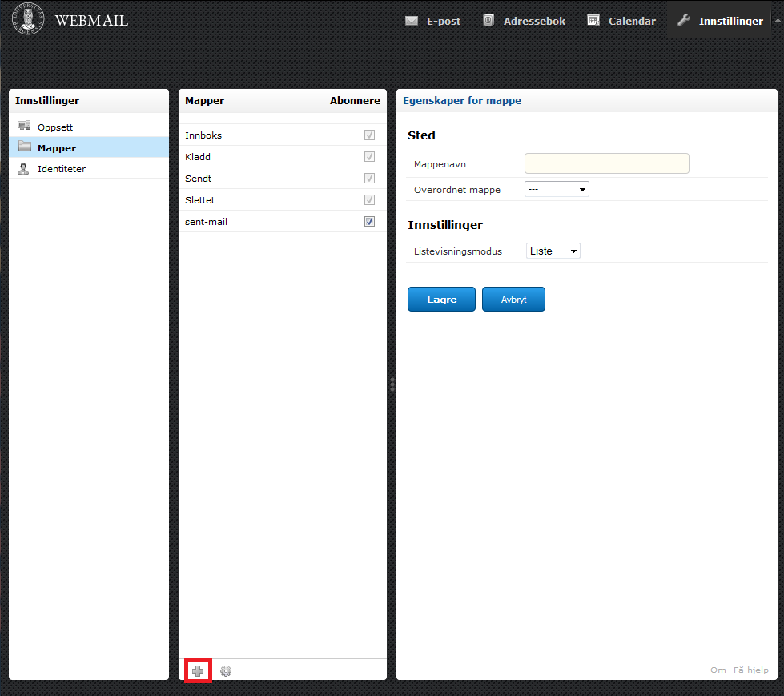Open the Calendar tab
This screenshot has width=784, height=696.
(621, 21)
